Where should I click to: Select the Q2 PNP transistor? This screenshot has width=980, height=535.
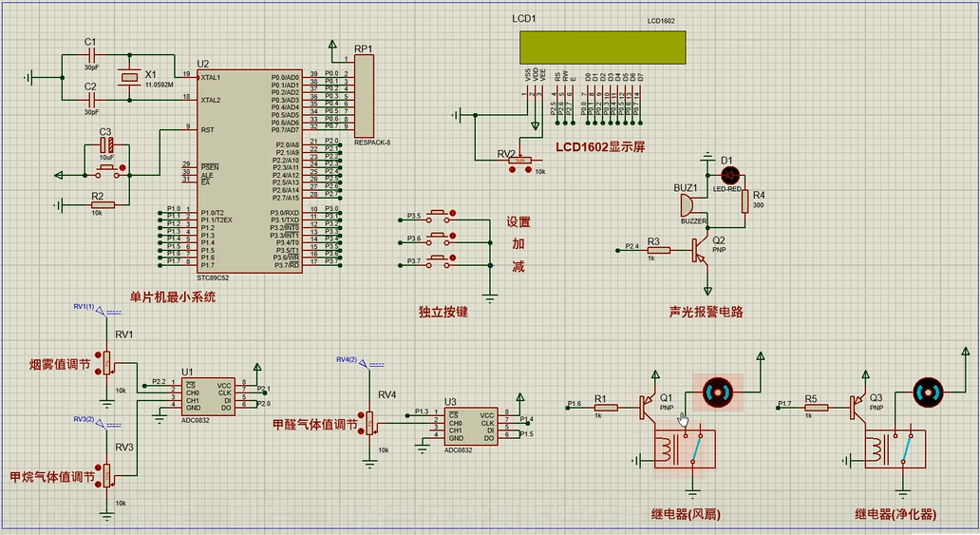click(701, 250)
